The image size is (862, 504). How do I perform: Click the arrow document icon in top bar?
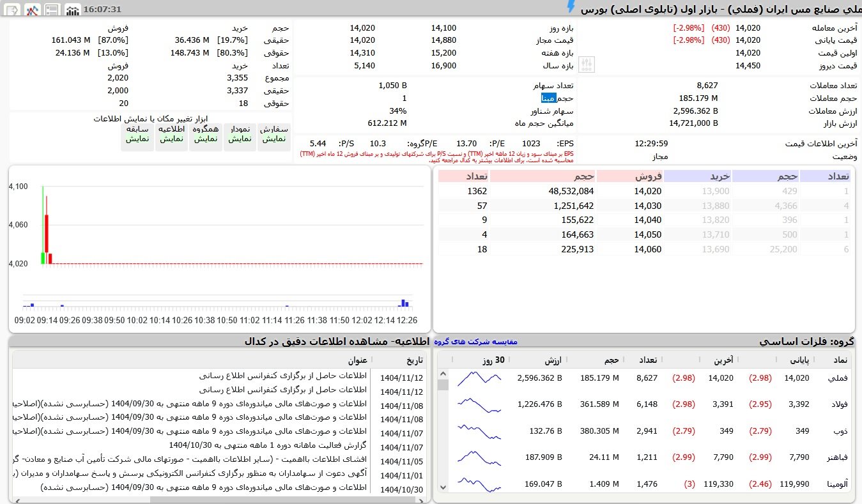(x=13, y=9)
